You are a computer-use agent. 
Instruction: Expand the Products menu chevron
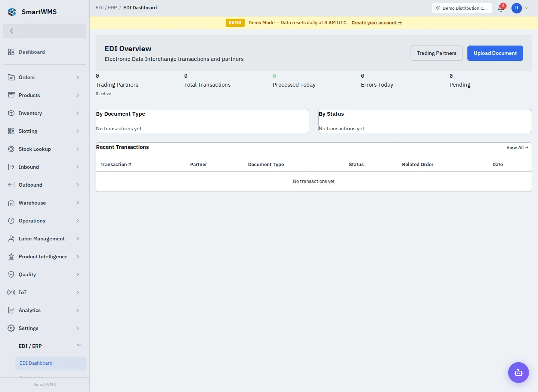pyautogui.click(x=78, y=95)
